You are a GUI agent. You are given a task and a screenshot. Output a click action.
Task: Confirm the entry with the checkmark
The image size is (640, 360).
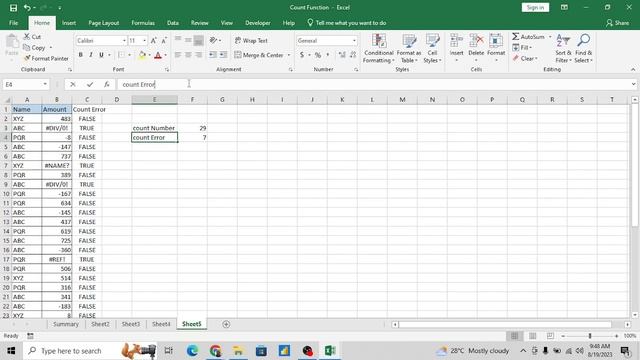(x=90, y=84)
